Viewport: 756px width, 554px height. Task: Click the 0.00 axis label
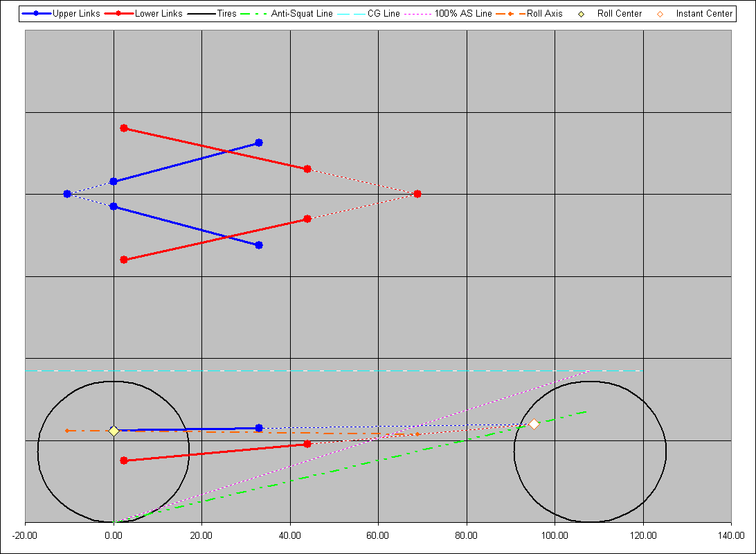114,536
